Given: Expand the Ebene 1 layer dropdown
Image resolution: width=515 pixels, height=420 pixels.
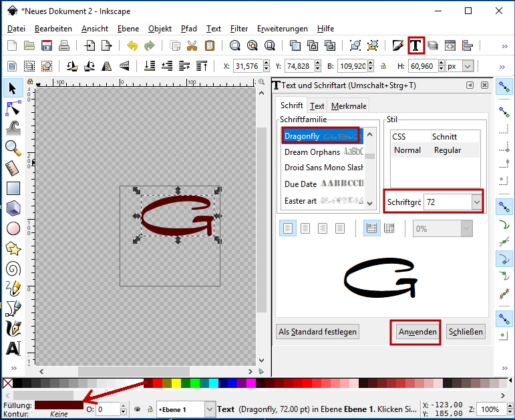Looking at the screenshot, I should [209, 409].
